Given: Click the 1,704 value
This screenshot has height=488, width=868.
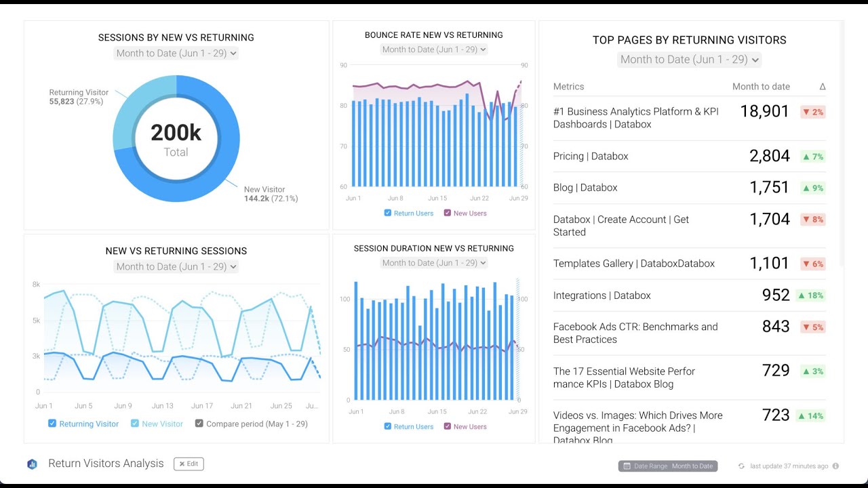Looking at the screenshot, I should tap(770, 219).
